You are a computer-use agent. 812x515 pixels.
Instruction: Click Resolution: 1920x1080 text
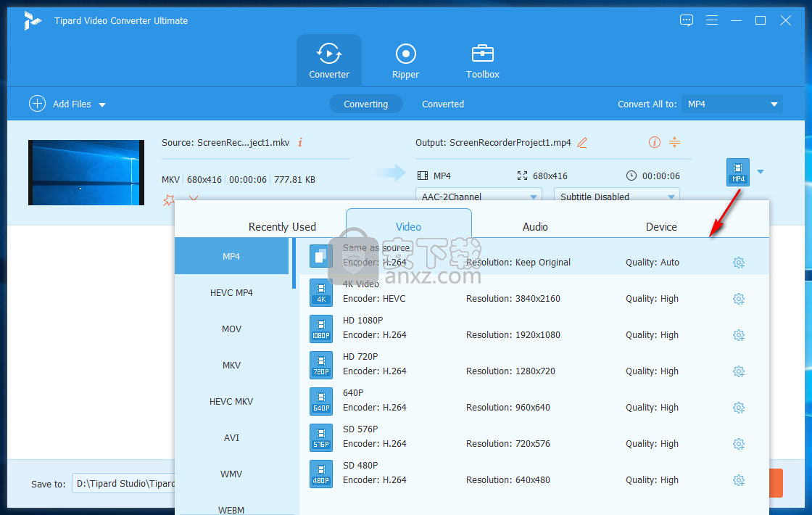pos(513,334)
